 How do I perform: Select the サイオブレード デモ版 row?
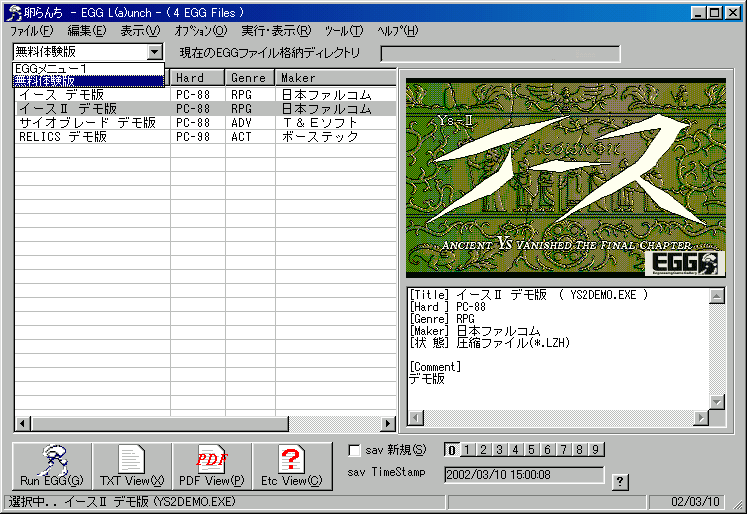[x=205, y=123]
